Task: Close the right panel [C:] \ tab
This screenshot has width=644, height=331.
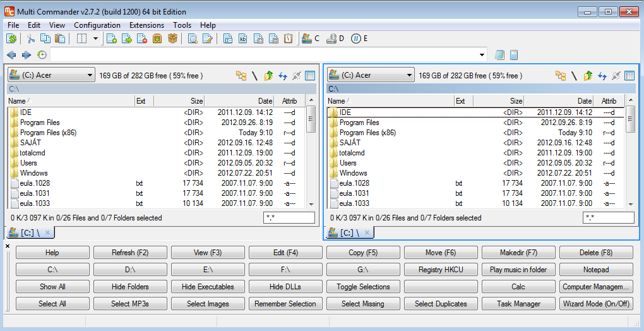Action: pos(367,233)
